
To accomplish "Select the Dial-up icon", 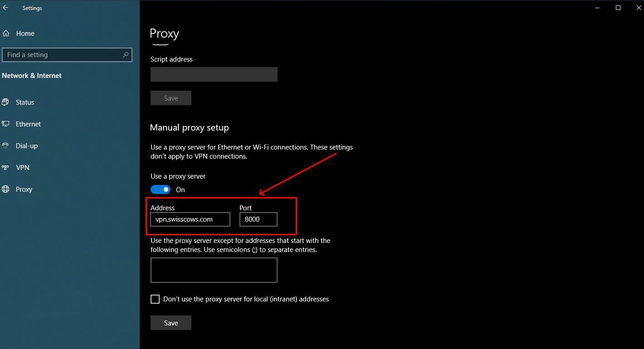I will click(5, 146).
